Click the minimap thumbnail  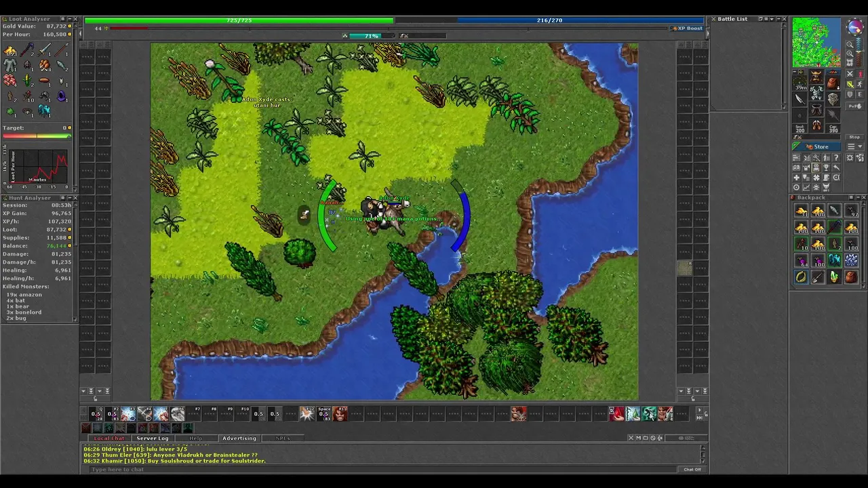[x=816, y=43]
